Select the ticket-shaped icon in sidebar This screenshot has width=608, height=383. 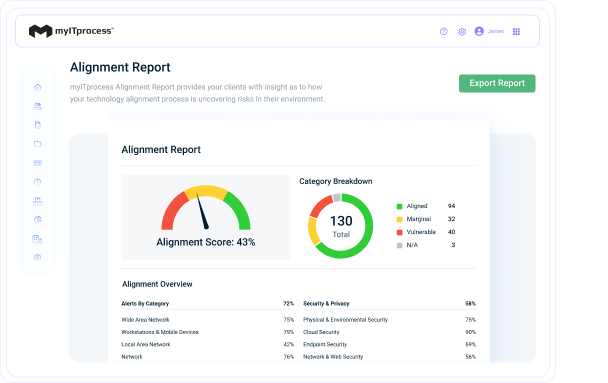(38, 163)
